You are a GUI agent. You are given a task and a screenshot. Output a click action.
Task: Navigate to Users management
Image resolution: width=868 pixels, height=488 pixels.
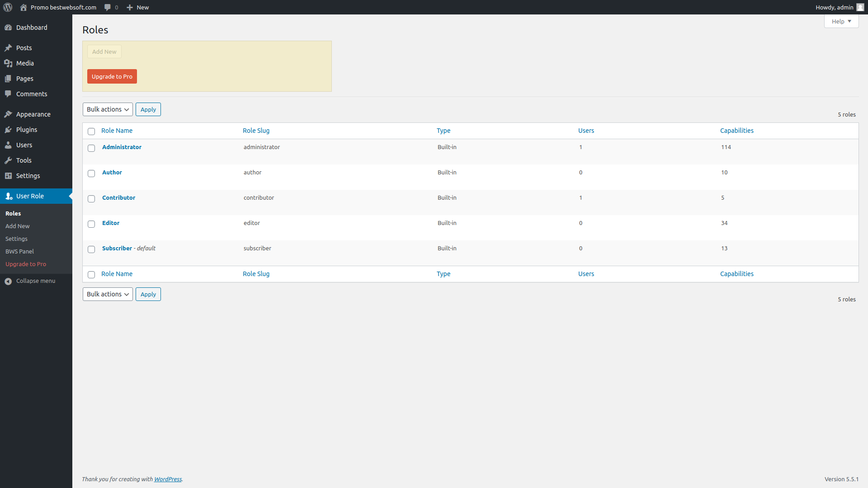tap(24, 145)
